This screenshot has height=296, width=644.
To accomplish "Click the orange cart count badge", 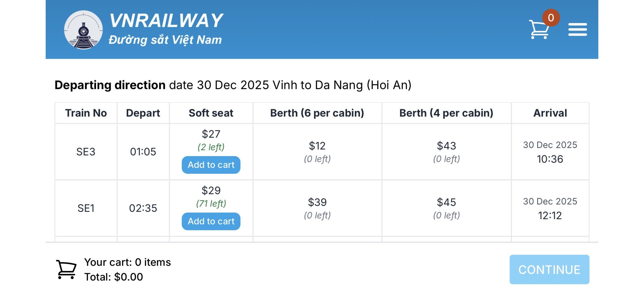I will pos(551,18).
